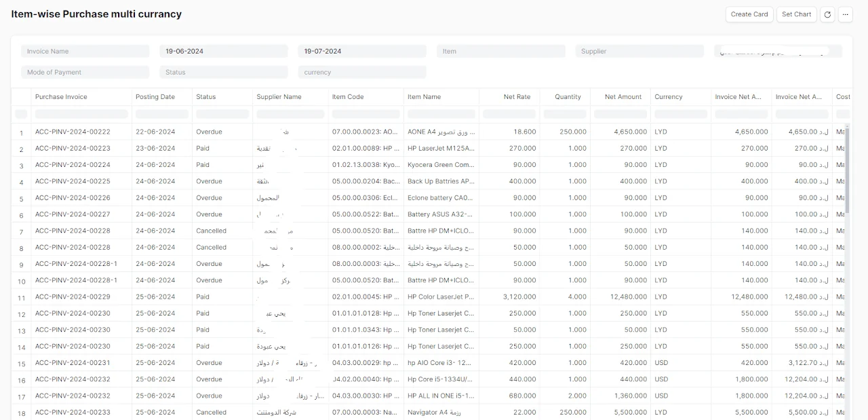Focus the Invoice Name filter field
Viewport: 868px width, 420px height.
85,51
